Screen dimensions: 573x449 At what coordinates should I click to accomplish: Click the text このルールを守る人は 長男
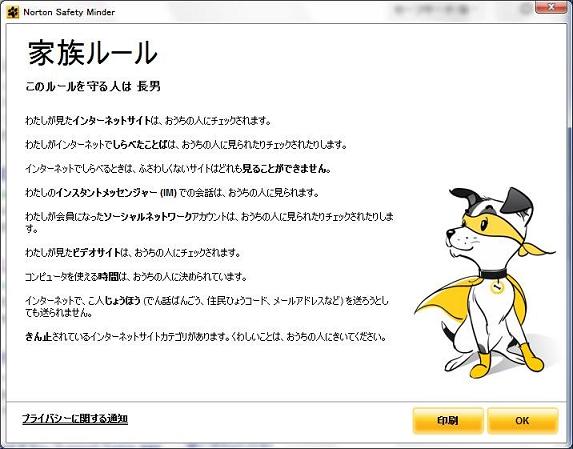(x=93, y=87)
